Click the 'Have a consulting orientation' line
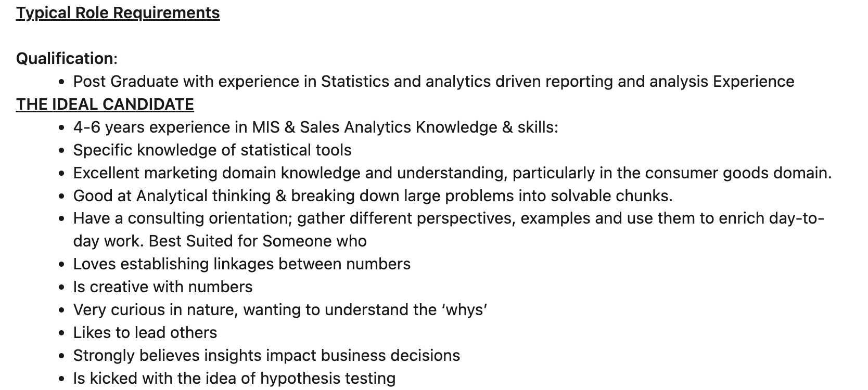The height and width of the screenshot is (390, 868). [449, 218]
